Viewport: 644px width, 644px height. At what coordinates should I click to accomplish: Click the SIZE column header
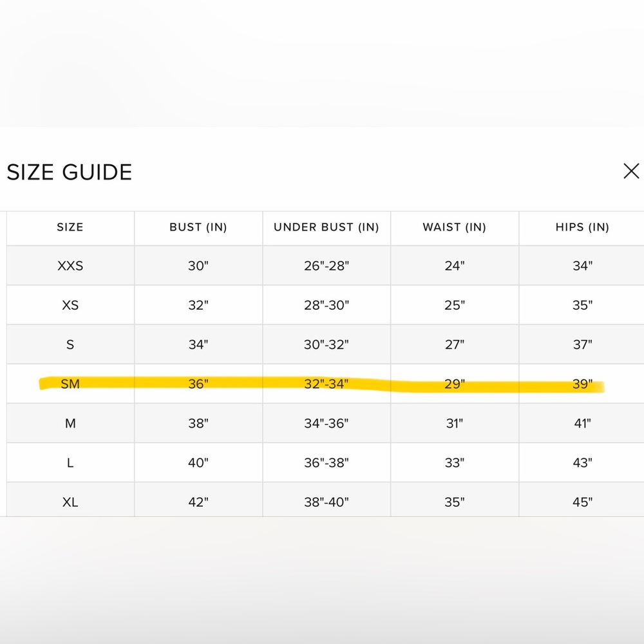click(x=70, y=227)
